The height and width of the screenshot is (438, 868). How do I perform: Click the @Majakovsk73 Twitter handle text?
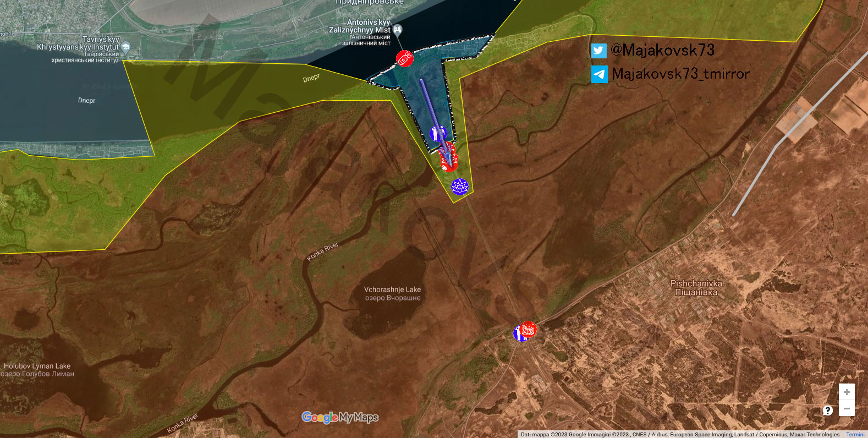click(663, 50)
